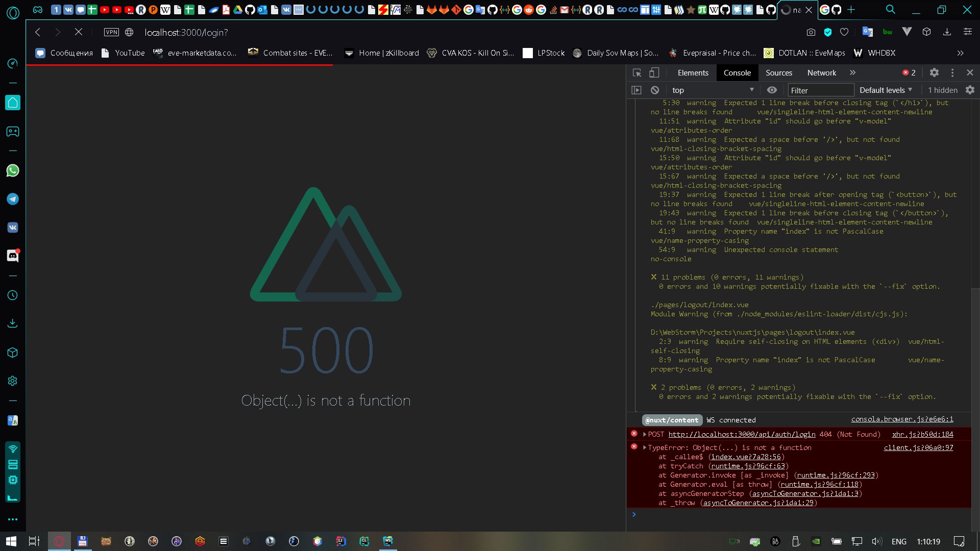Image resolution: width=980 pixels, height=551 pixels.
Task: Open source link client.js?06a0:97
Action: pyautogui.click(x=918, y=448)
